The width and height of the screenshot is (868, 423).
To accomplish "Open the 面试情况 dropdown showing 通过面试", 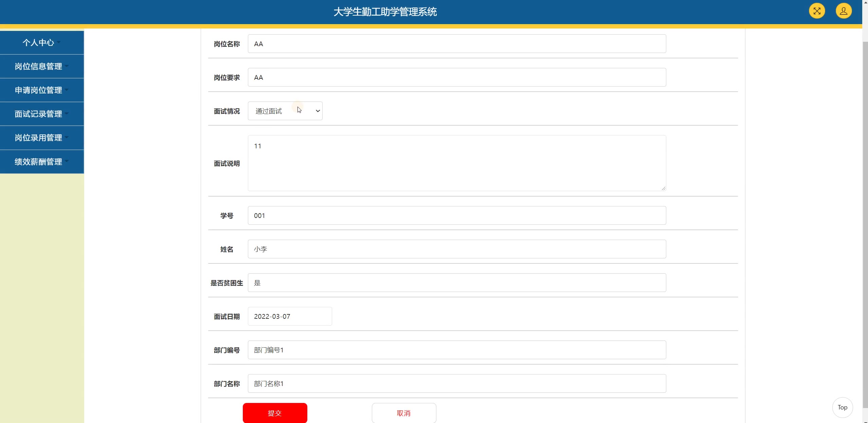I will click(x=285, y=111).
